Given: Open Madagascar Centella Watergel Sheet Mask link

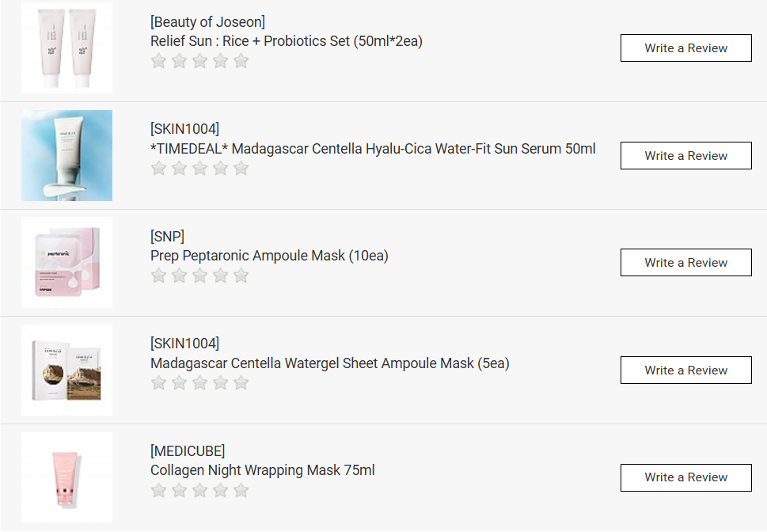Looking at the screenshot, I should tap(329, 363).
